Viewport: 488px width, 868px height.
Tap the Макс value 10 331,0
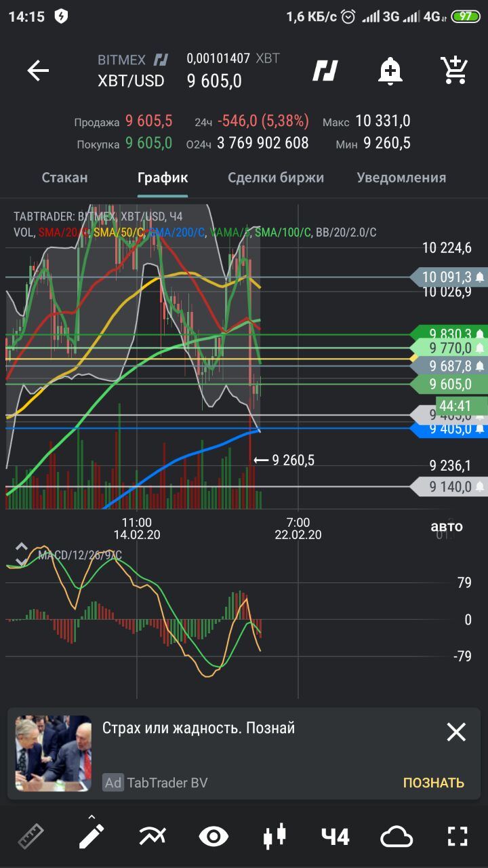pos(383,121)
